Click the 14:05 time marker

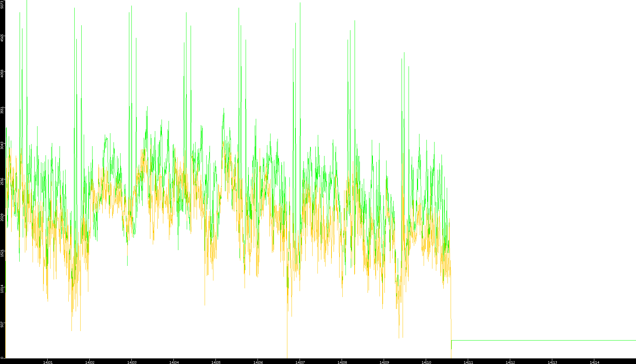point(216,362)
